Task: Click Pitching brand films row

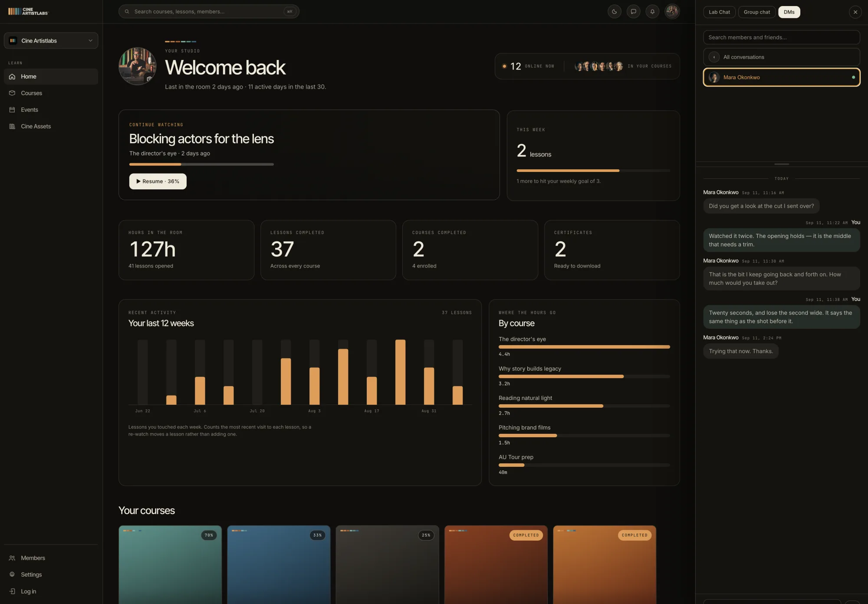Action: 584,435
